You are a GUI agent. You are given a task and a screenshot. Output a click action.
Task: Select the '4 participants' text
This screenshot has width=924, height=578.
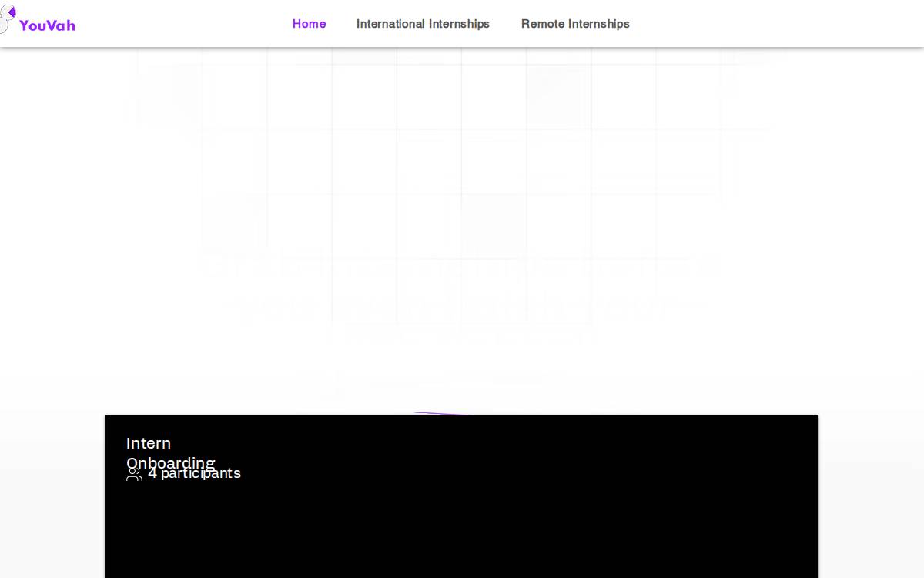click(194, 473)
